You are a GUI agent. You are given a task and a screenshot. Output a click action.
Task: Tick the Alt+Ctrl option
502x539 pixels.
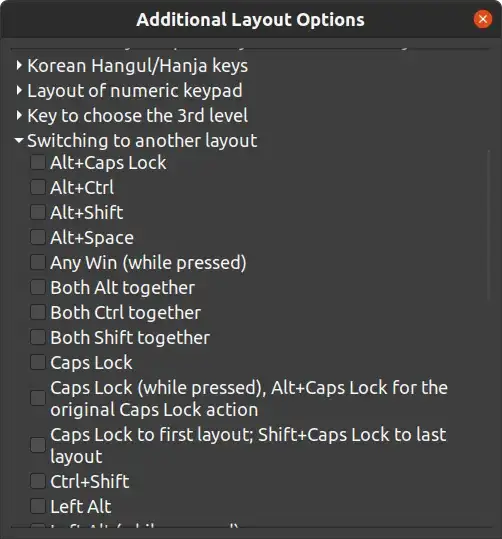tap(38, 187)
